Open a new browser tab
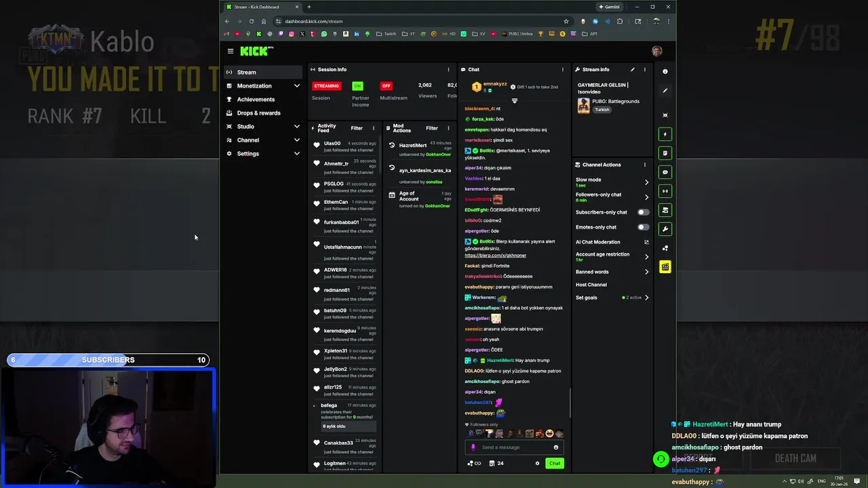Image resolution: width=868 pixels, height=488 pixels. [309, 7]
